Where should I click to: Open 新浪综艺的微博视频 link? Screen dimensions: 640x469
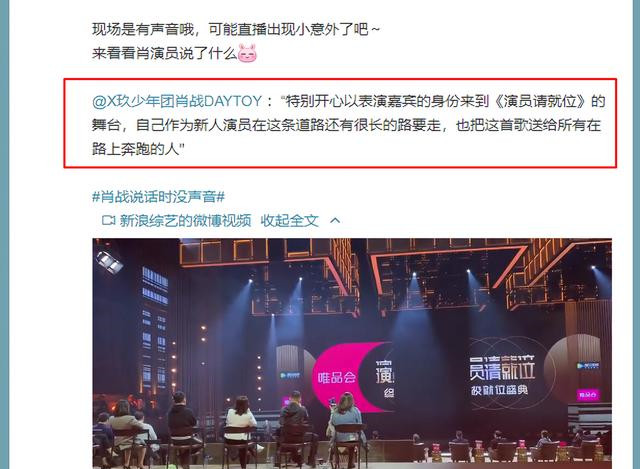point(185,221)
